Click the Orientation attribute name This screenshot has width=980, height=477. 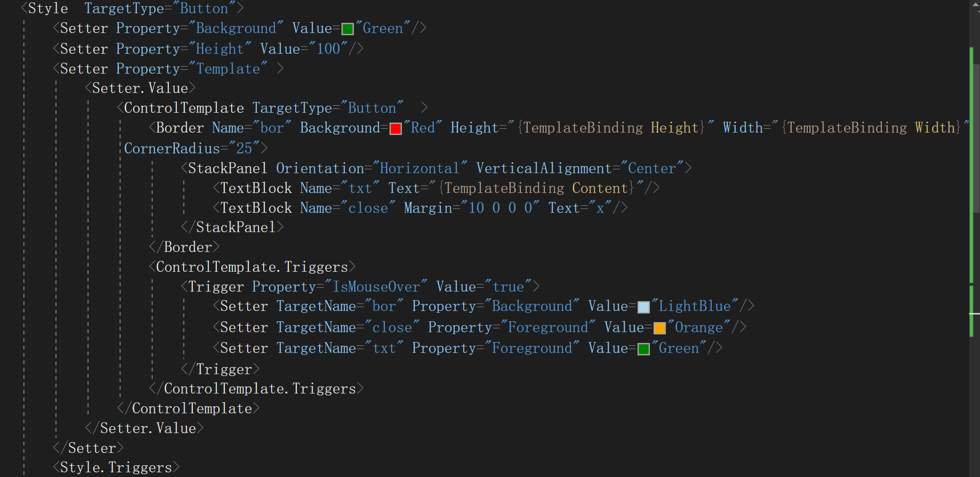[x=320, y=168]
